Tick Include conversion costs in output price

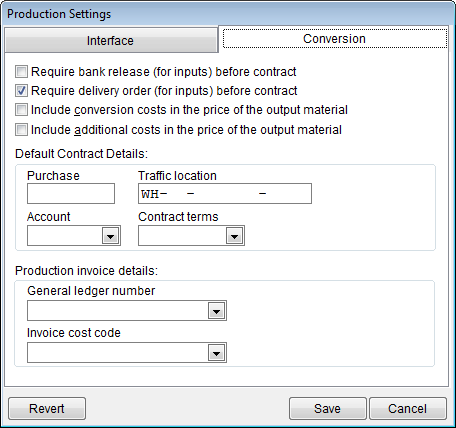click(21, 110)
